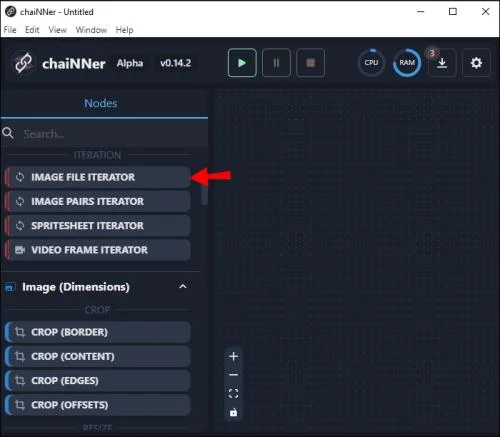500x437 pixels.
Task: Select the Image File Iterator node
Action: coord(98,177)
